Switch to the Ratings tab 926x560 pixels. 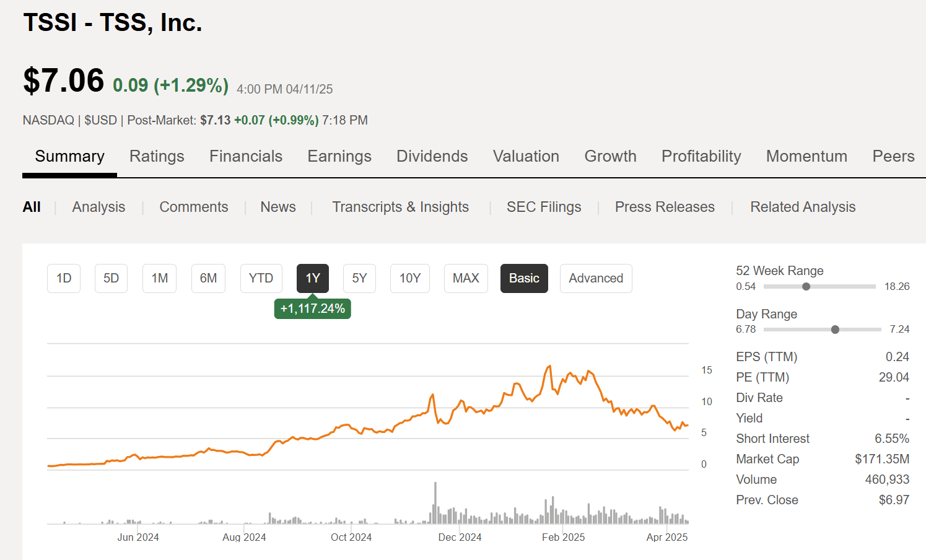point(157,156)
